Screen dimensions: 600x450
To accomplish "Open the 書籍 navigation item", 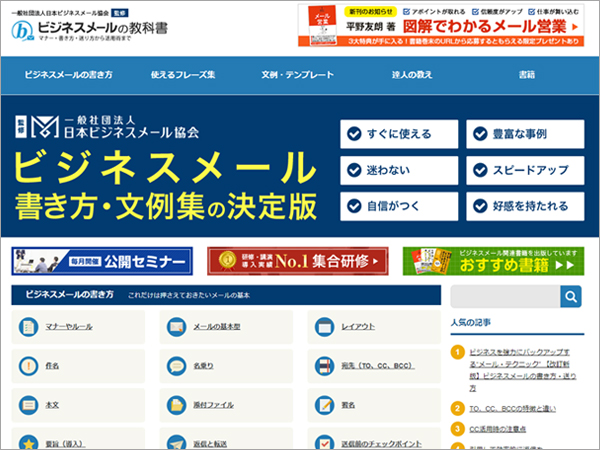I will [527, 75].
